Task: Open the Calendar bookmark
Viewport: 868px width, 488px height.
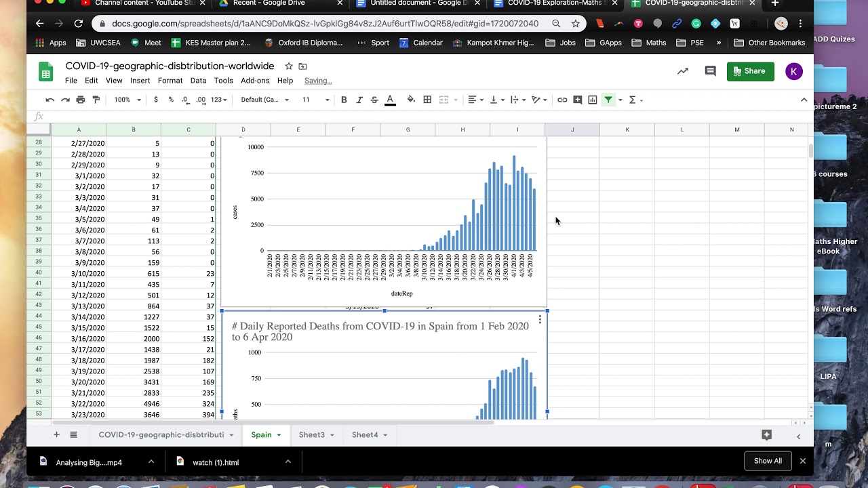Action: [x=420, y=43]
